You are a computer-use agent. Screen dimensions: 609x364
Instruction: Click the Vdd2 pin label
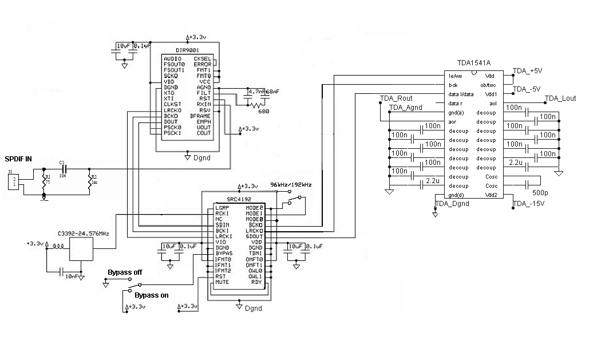click(491, 195)
